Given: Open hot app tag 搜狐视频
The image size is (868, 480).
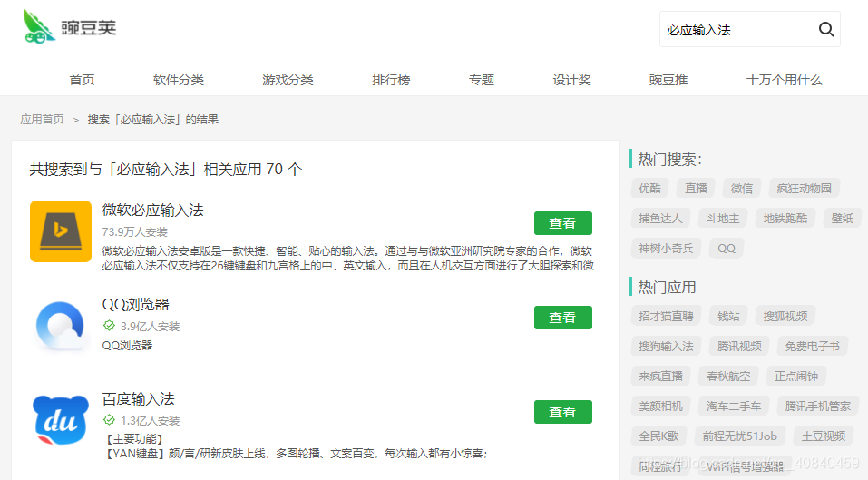Looking at the screenshot, I should pyautogui.click(x=785, y=316).
